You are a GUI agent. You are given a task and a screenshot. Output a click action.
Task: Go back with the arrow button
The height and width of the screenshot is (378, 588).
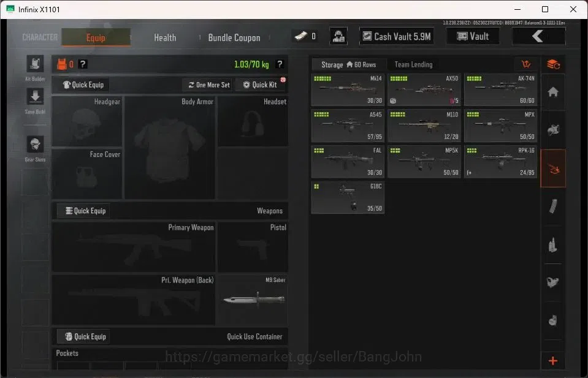(x=538, y=36)
